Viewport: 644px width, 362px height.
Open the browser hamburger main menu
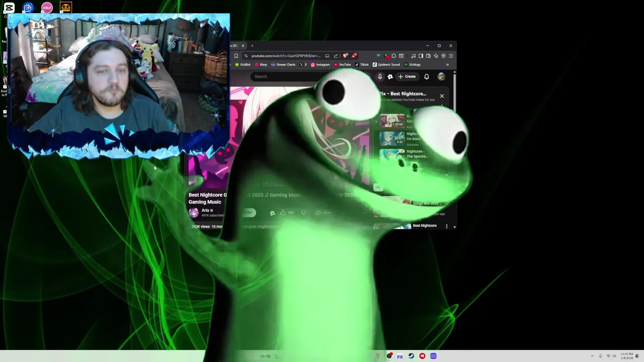coord(451,56)
